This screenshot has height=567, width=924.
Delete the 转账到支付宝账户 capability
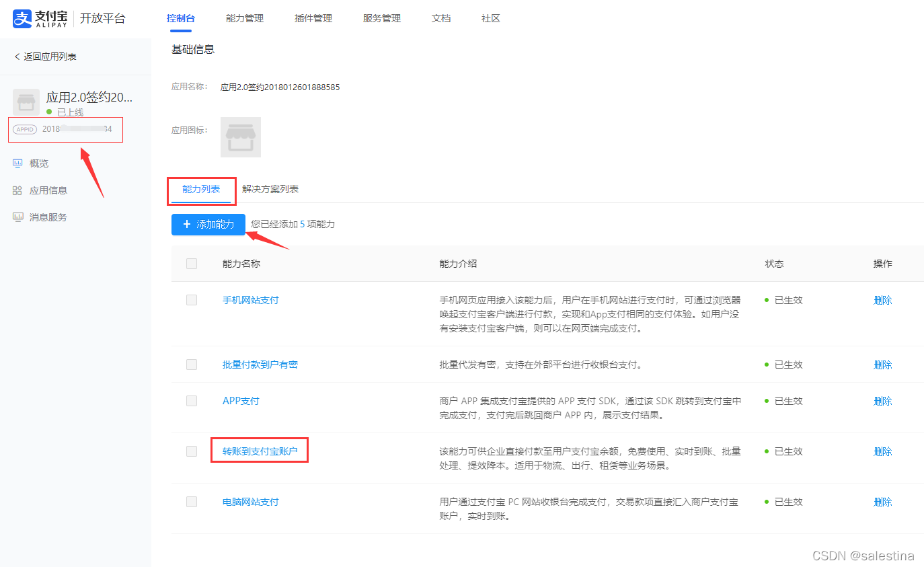882,451
